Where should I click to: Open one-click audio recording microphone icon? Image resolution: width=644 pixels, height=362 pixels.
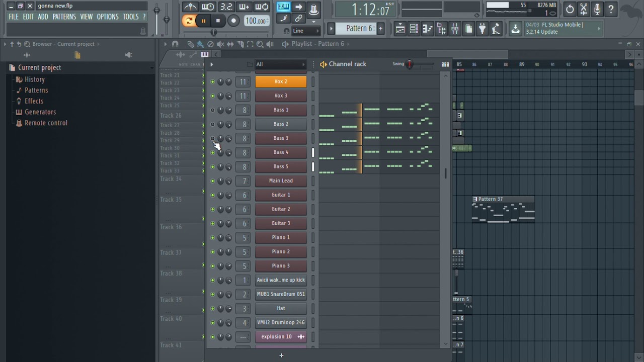click(x=597, y=9)
